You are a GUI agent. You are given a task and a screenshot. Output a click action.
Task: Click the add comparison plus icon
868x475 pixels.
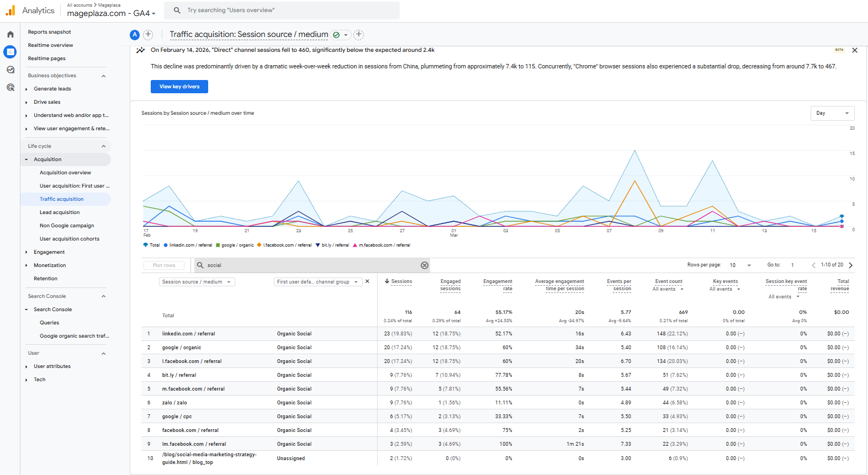pos(148,34)
